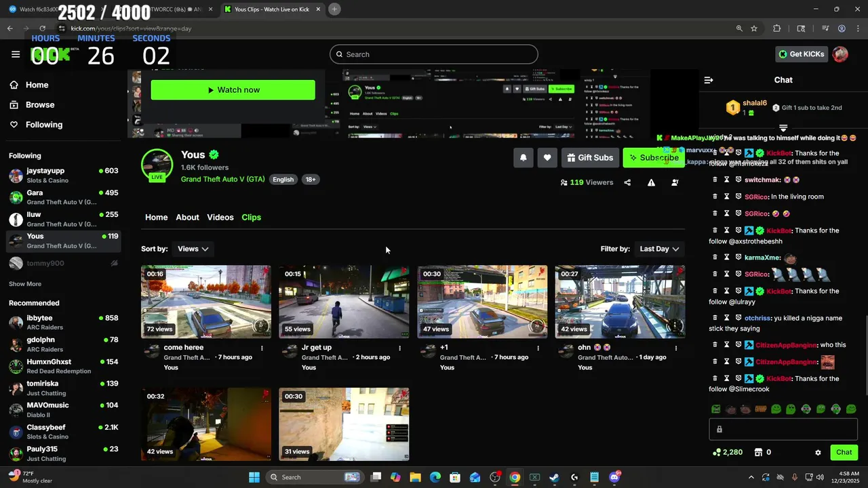Image resolution: width=868 pixels, height=488 pixels.
Task: Expand the gift leaderboard handle under shalal6
Action: (783, 127)
